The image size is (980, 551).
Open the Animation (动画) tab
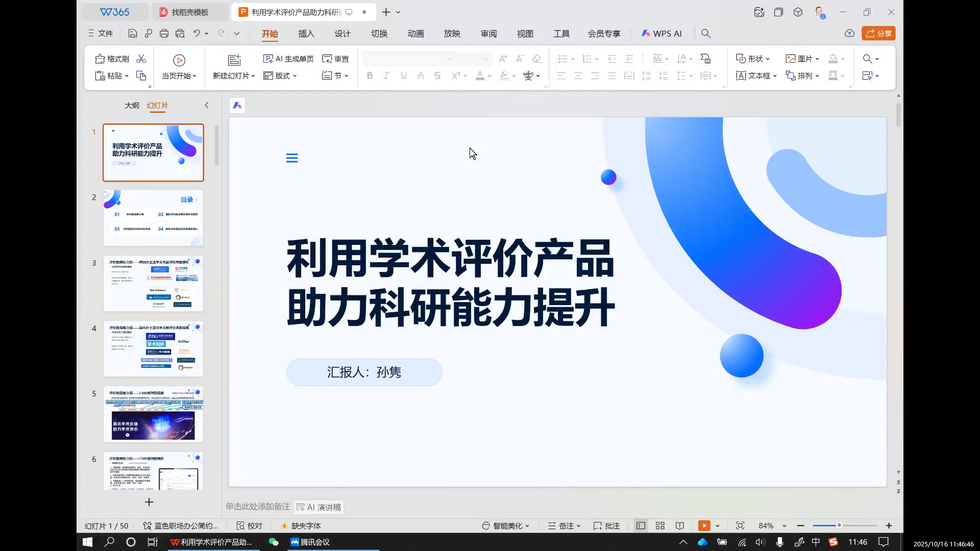(415, 34)
